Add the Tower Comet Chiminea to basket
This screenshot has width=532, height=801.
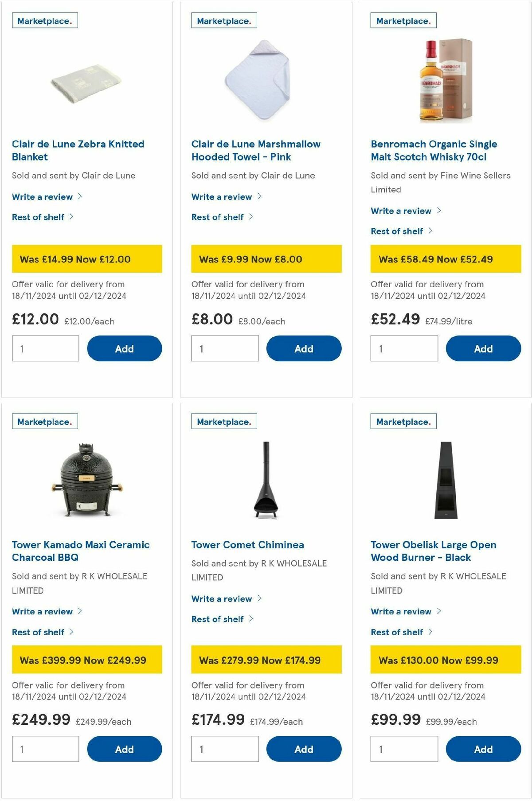click(x=303, y=749)
